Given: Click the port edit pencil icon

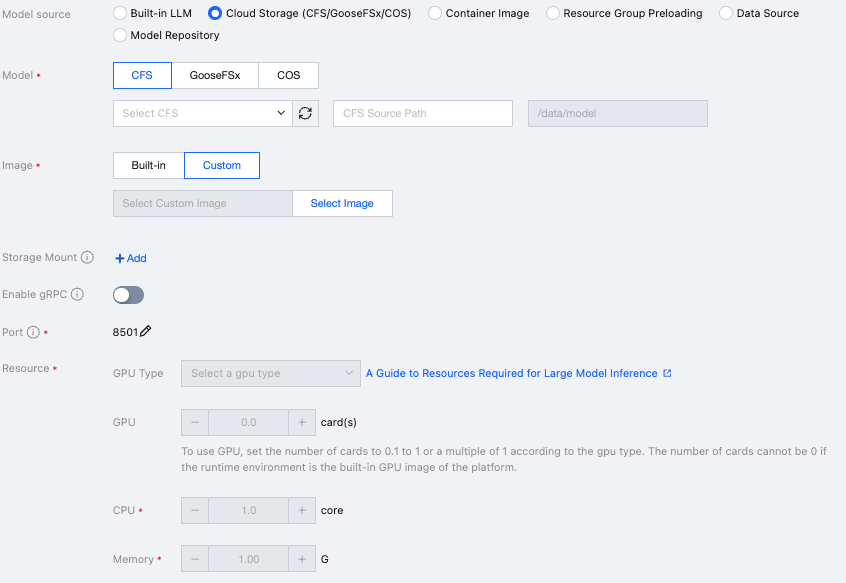Looking at the screenshot, I should tap(146, 332).
